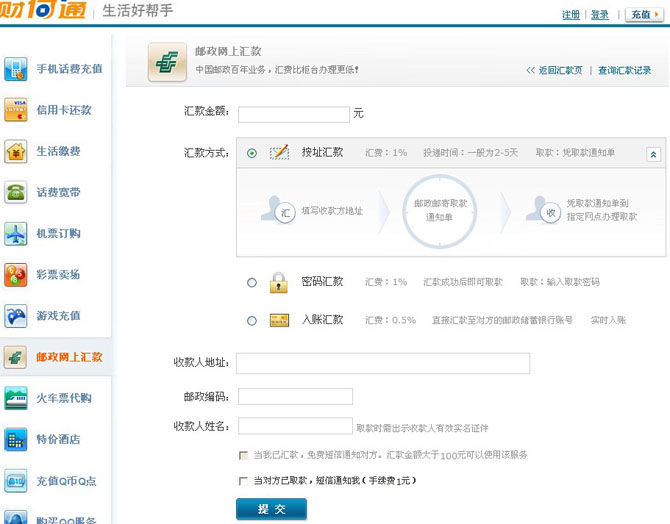
Task: Select the 按址汇款 radio button
Action: click(252, 153)
